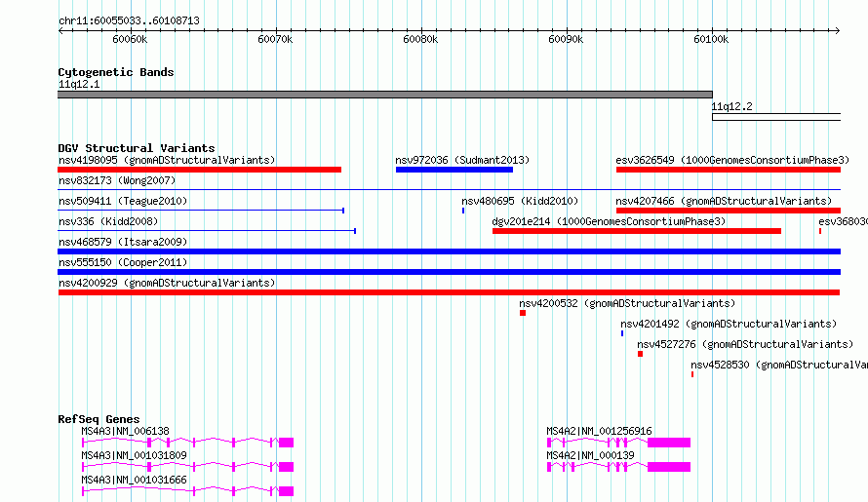Select the 11q12.1 band label
This screenshot has height=502, width=868.
click(79, 84)
